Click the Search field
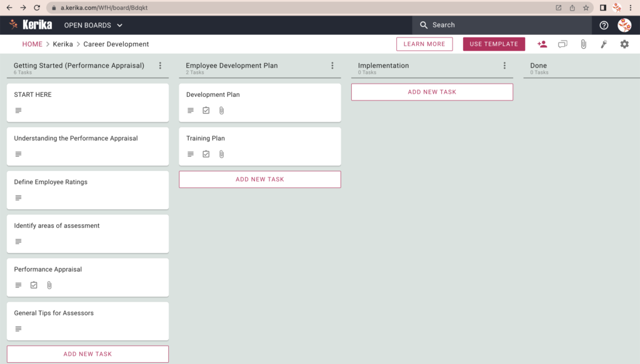Screen dimensions: 640x364 point(502,25)
